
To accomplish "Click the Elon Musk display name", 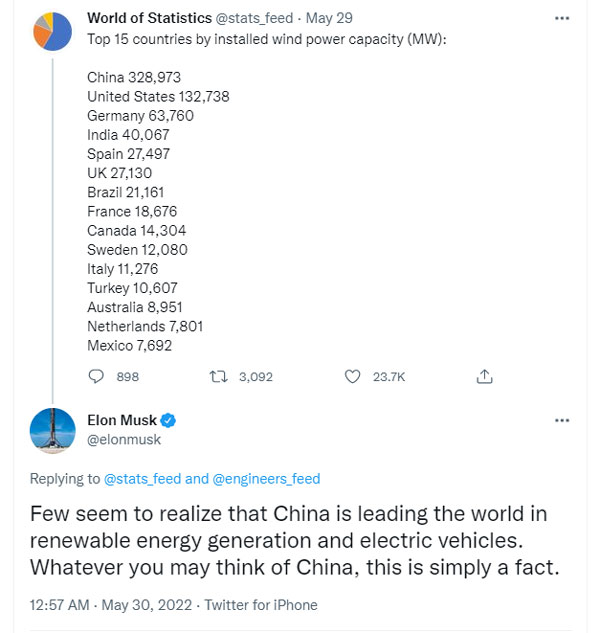I will coord(122,421).
